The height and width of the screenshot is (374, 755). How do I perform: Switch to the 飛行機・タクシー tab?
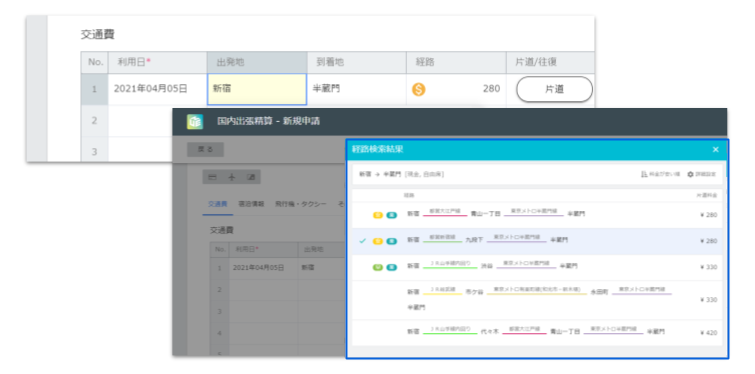click(301, 204)
